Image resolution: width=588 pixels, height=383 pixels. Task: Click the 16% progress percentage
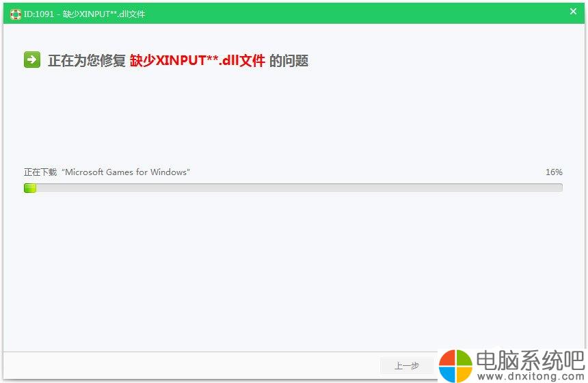[x=554, y=172]
